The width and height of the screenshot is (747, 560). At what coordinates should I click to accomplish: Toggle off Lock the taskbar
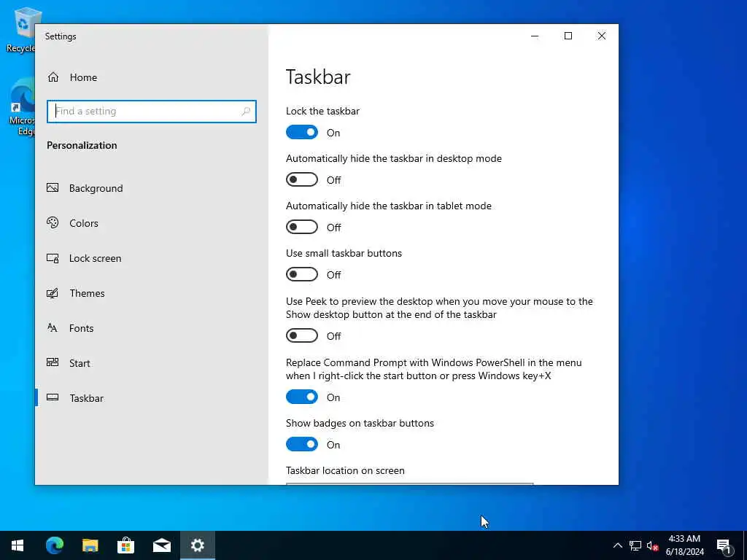[x=302, y=133]
